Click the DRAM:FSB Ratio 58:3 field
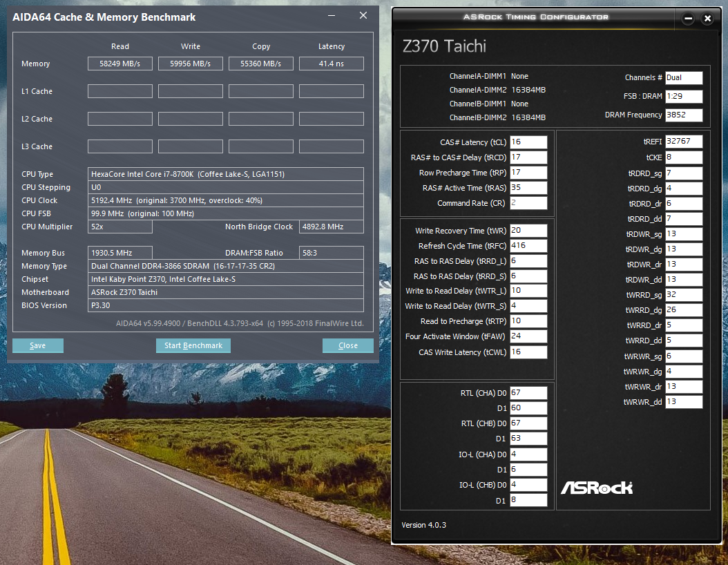Screen dimensions: 728x565 pyautogui.click(x=332, y=253)
